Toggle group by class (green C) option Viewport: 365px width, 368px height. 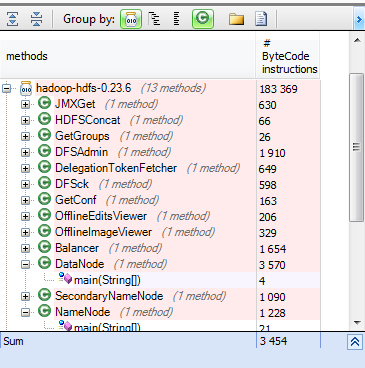pos(203,19)
